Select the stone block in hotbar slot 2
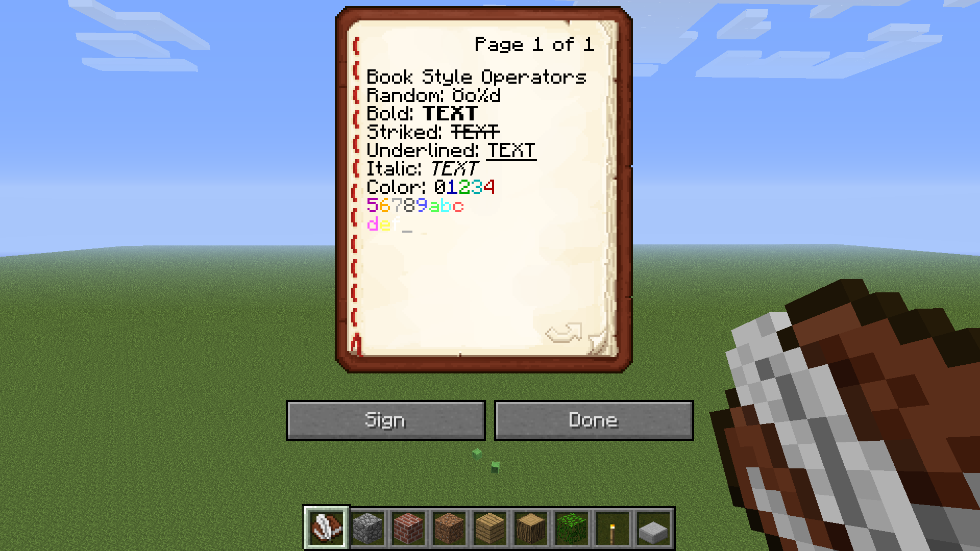The height and width of the screenshot is (551, 980). point(368,527)
